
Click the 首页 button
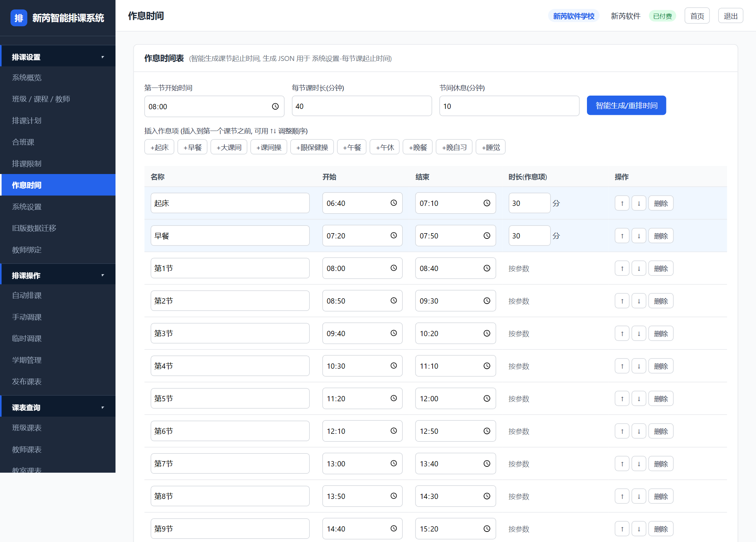[697, 16]
